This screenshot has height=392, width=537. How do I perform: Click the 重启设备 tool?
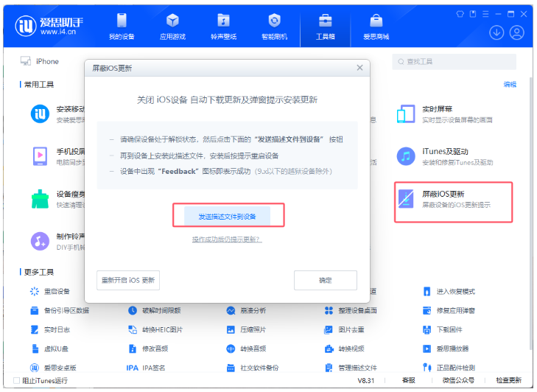pyautogui.click(x=50, y=291)
